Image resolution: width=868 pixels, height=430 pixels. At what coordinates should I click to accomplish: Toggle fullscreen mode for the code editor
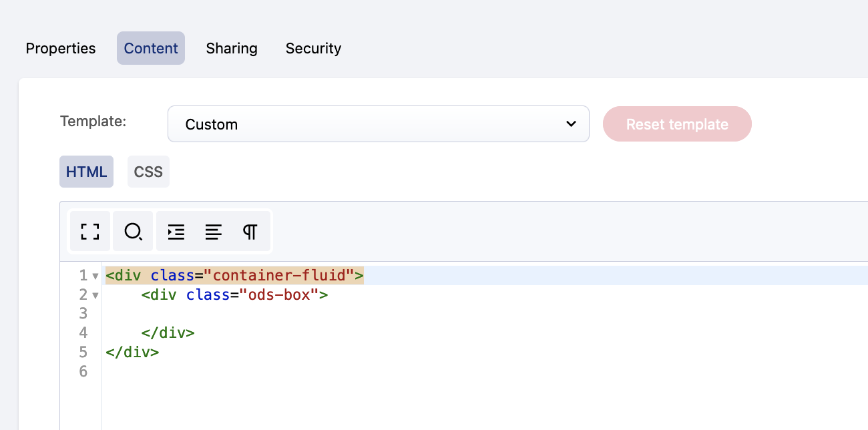[x=90, y=232]
